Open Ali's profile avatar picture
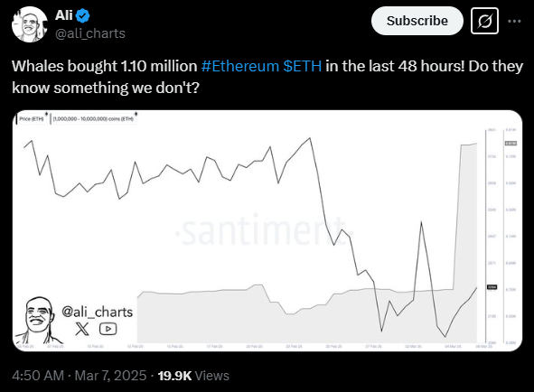 (x=29, y=24)
